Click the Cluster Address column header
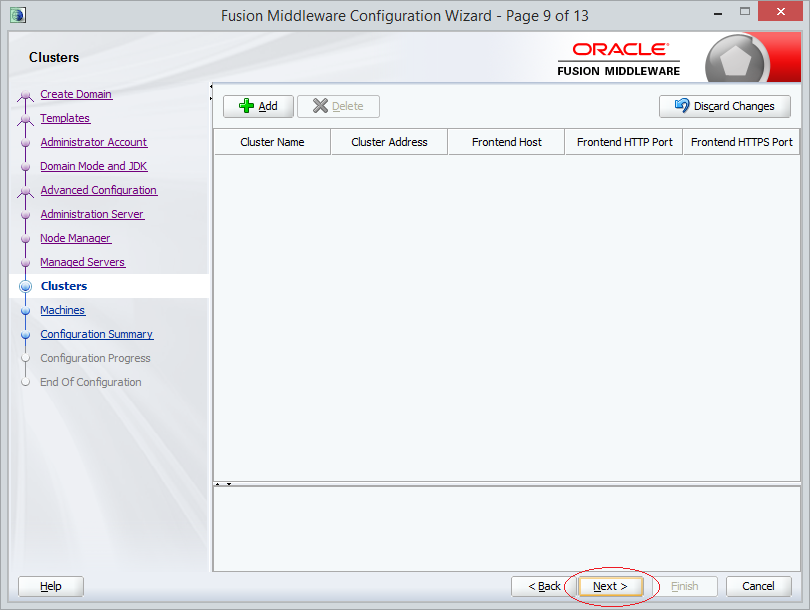 click(x=390, y=142)
